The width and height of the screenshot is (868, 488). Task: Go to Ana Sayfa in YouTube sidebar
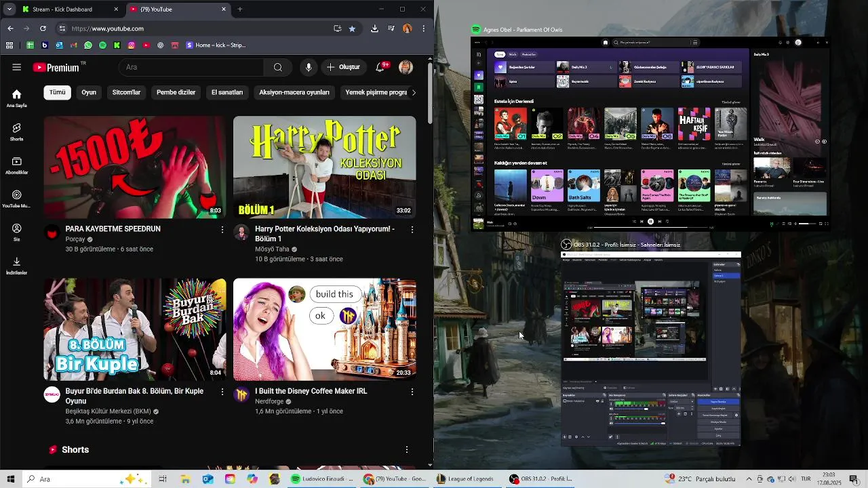pos(17,98)
